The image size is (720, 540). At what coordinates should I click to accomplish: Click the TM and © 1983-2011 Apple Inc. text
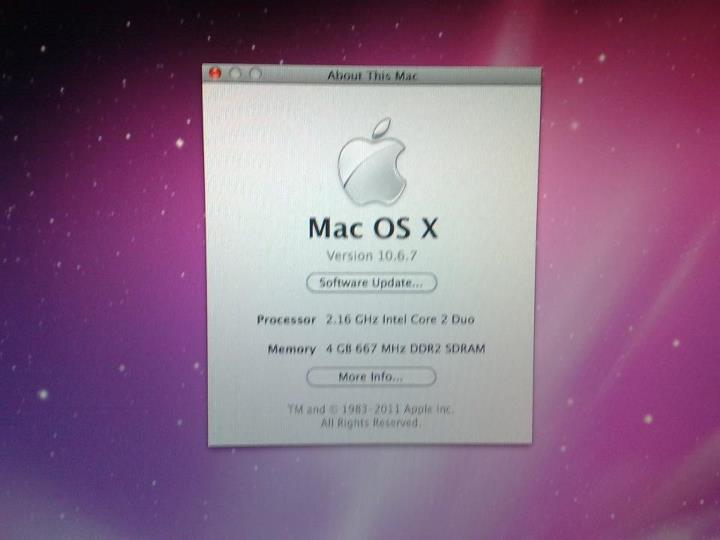click(371, 409)
